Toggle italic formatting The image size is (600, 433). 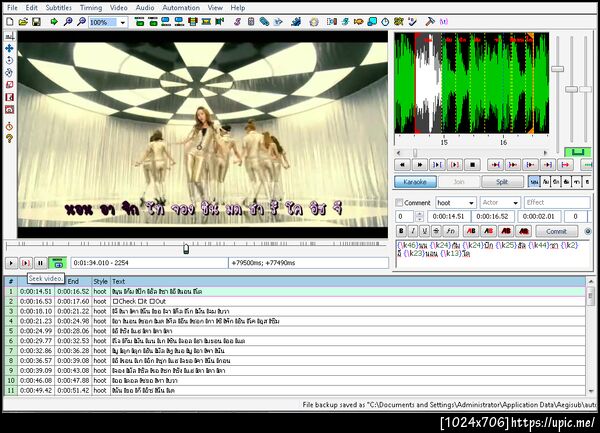point(413,231)
